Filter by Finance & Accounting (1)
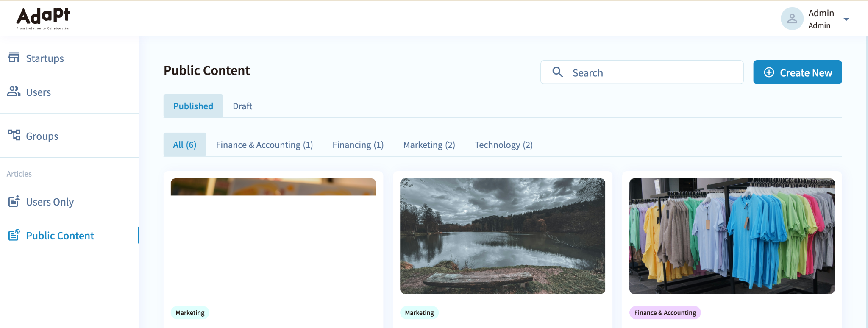The height and width of the screenshot is (328, 868). (264, 145)
